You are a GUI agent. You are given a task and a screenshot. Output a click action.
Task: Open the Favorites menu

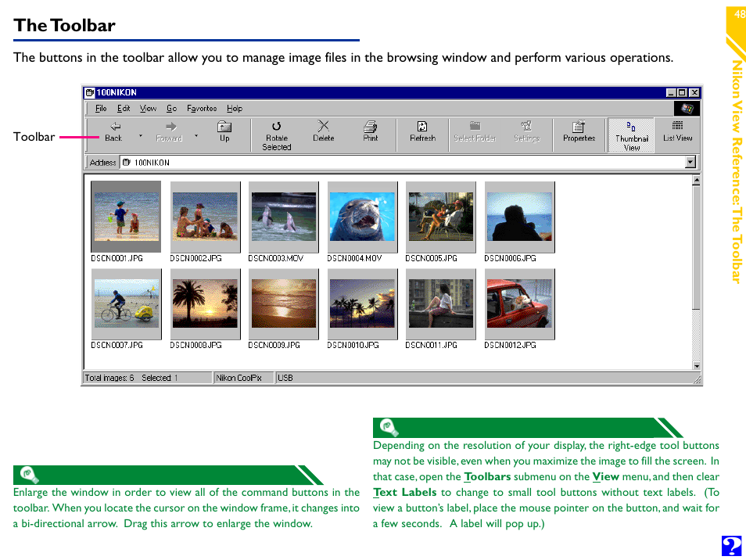(202, 109)
